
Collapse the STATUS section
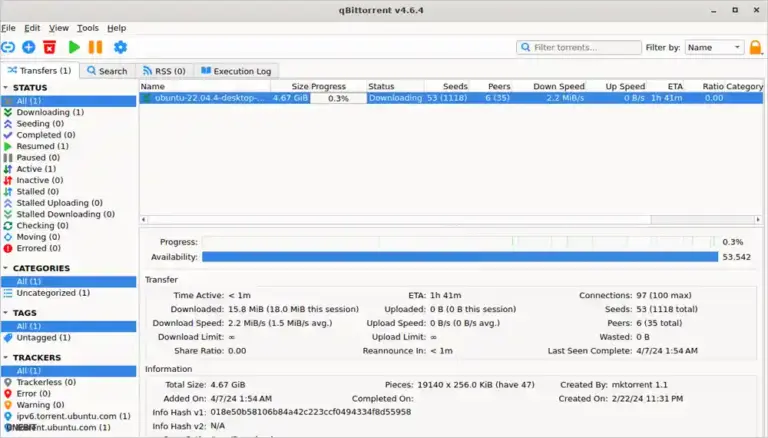click(5, 88)
